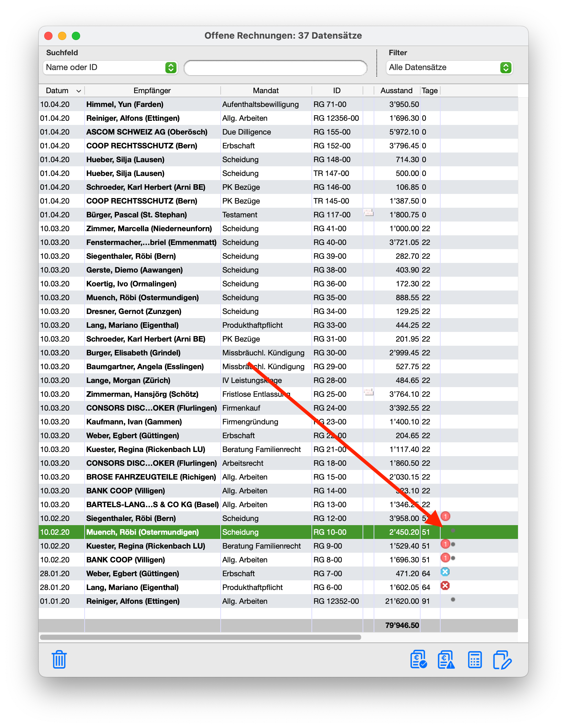
Task: Click into the search text field
Action: [276, 68]
